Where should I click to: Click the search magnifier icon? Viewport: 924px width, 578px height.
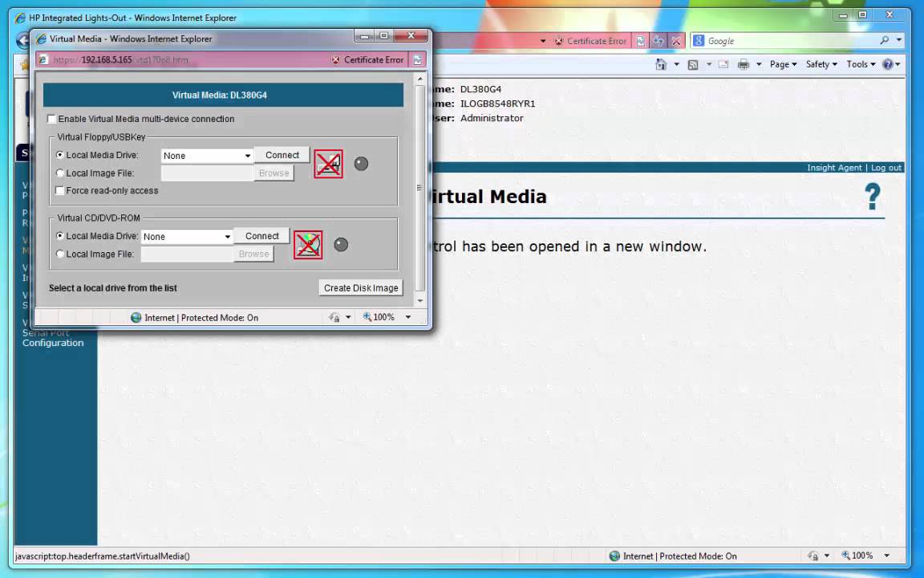point(884,40)
